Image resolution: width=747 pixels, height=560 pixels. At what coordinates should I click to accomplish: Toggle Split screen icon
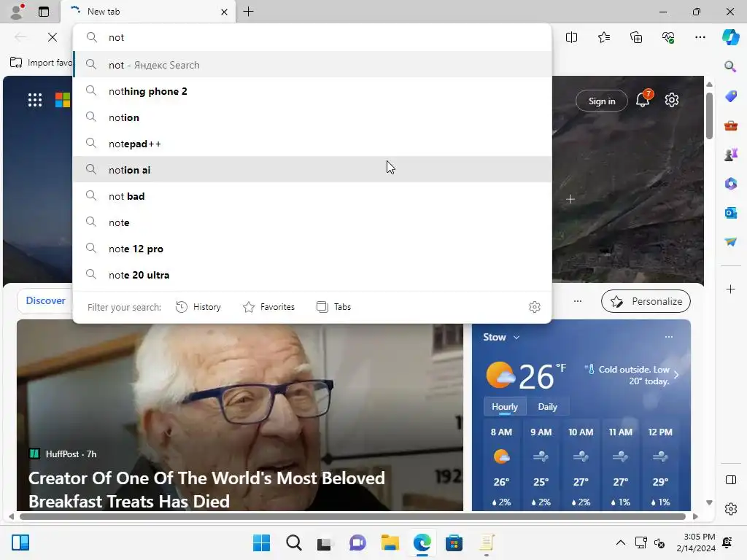tap(571, 37)
